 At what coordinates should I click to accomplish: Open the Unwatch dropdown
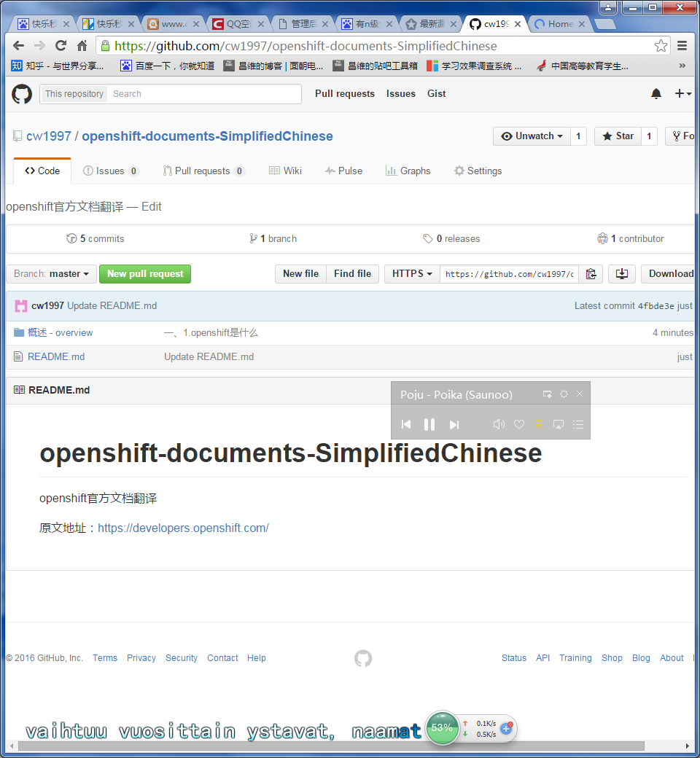pos(532,136)
